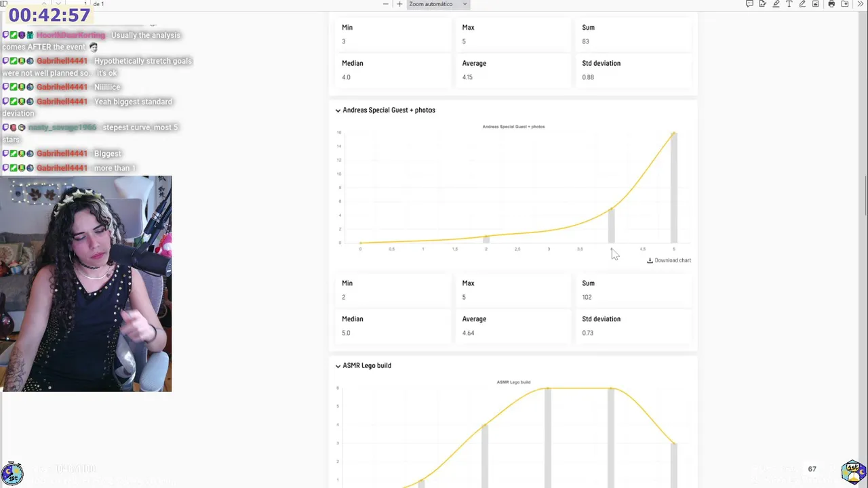Image resolution: width=868 pixels, height=488 pixels.
Task: Click the 'Andreas Special Guest + photos' chart title
Action: 513,127
